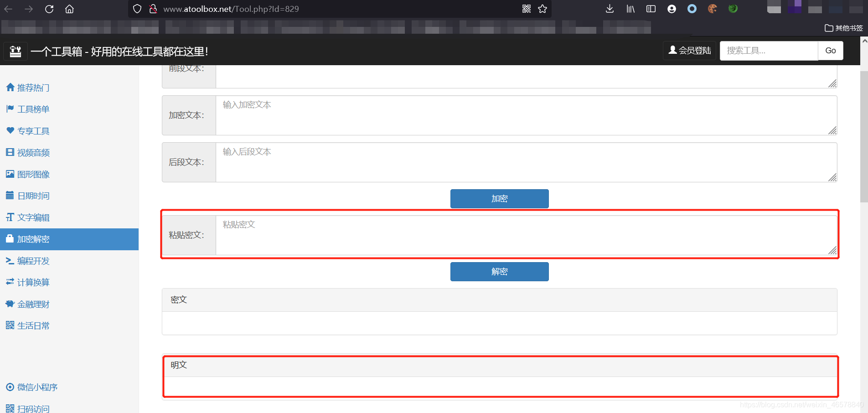
Task: Open the browser home page icon
Action: (x=69, y=9)
